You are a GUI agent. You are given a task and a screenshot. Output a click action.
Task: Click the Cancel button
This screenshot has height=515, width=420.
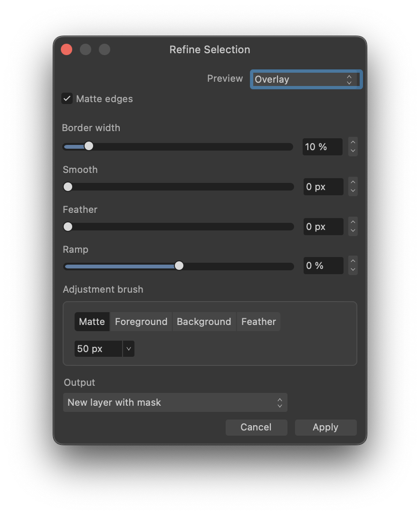(256, 427)
